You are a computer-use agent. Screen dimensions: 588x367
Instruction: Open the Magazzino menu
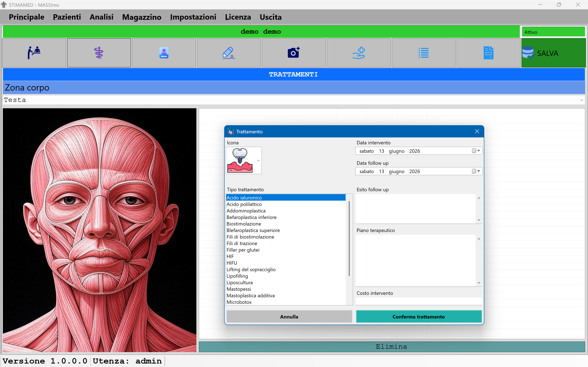[x=142, y=17]
